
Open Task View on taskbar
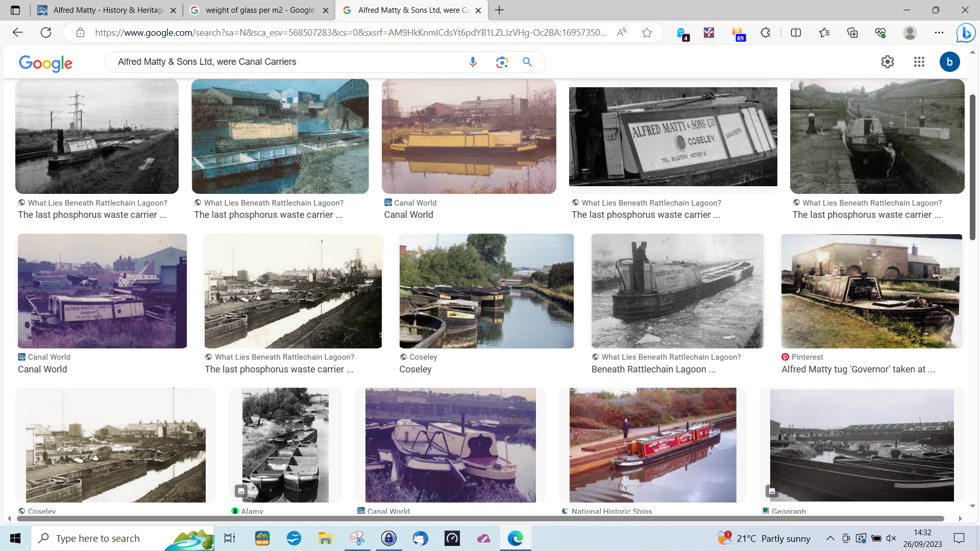coord(230,538)
